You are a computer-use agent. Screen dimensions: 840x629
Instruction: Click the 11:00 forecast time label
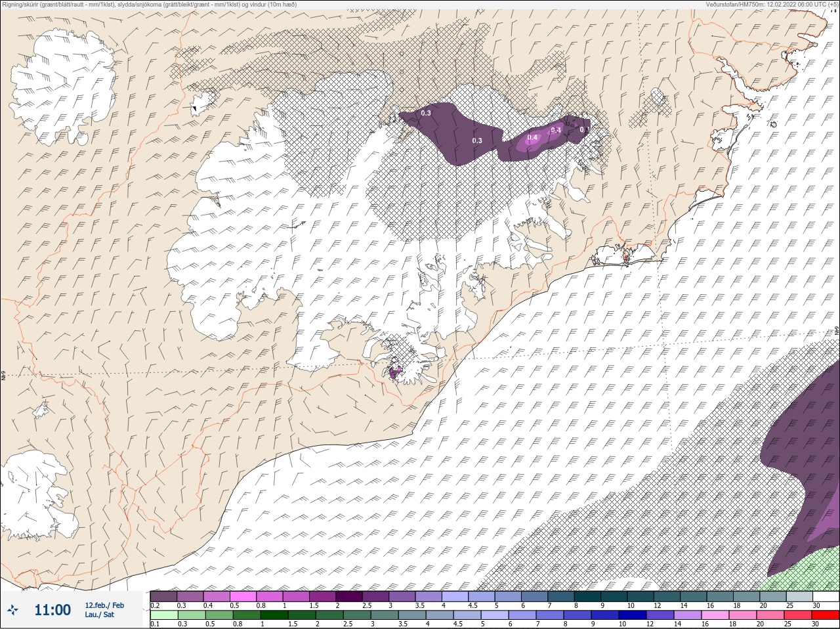[52, 610]
